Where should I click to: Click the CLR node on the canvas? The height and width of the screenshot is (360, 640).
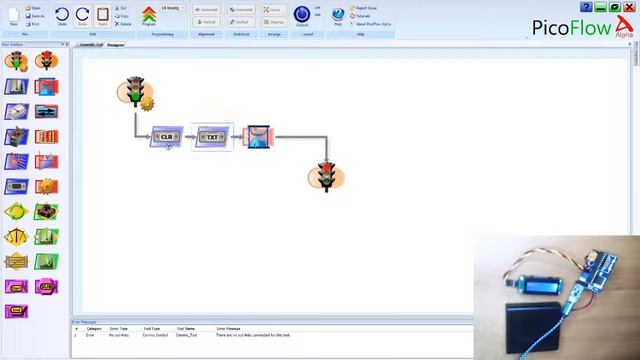(167, 137)
